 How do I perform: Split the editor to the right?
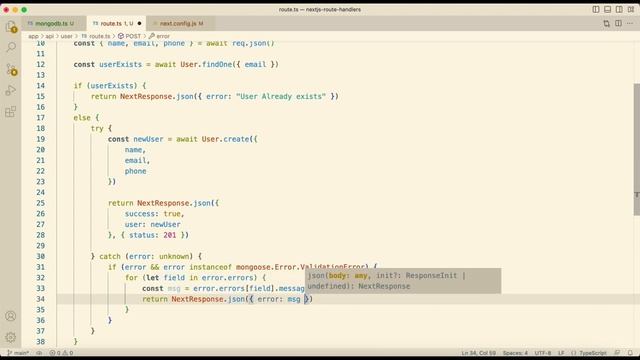coord(618,24)
